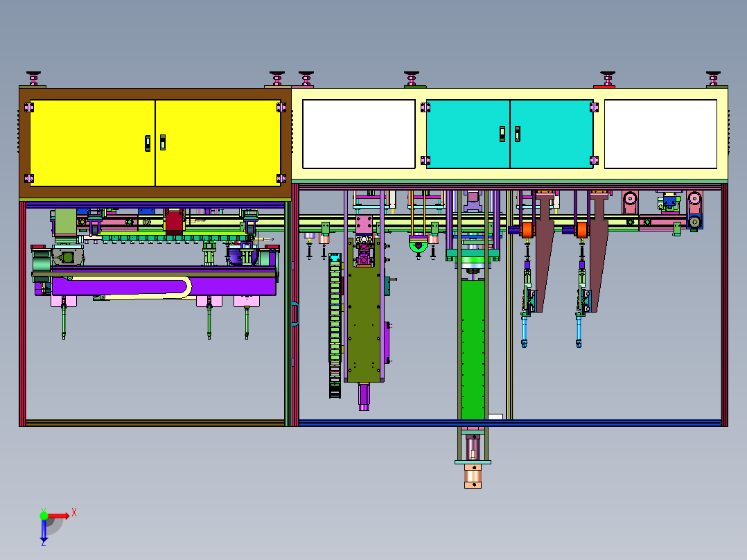The image size is (747, 560).
Task: Click the green Y axis dot on triad
Action: click(x=44, y=515)
